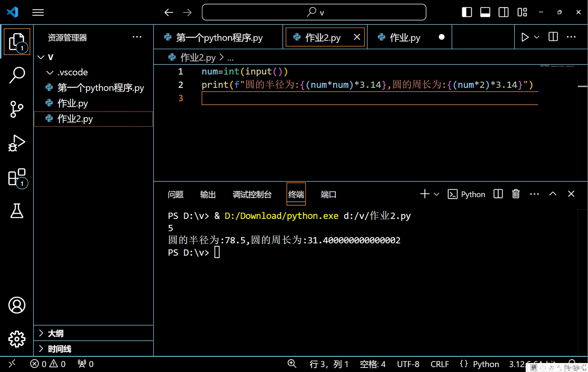Open the Accounts menu icon
This screenshot has height=372, width=588.
pyautogui.click(x=17, y=305)
